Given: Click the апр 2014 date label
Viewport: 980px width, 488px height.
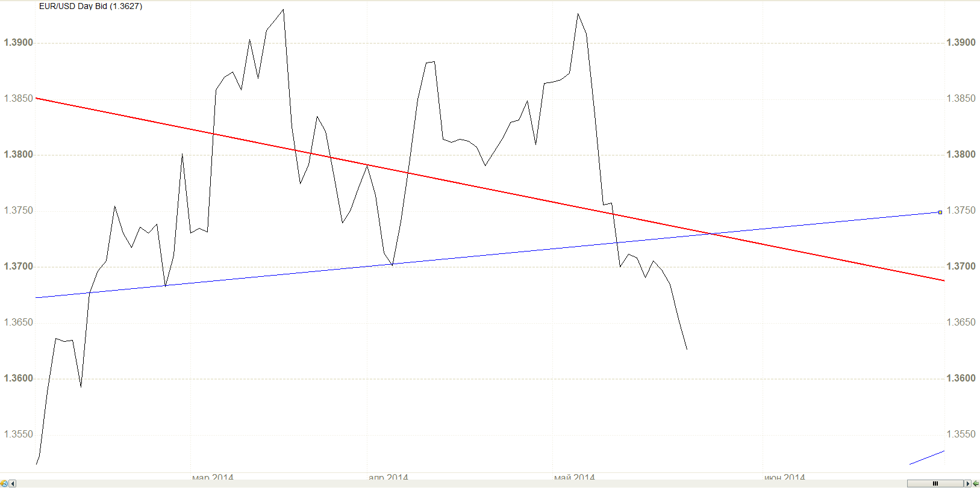Looking at the screenshot, I should pos(389,477).
